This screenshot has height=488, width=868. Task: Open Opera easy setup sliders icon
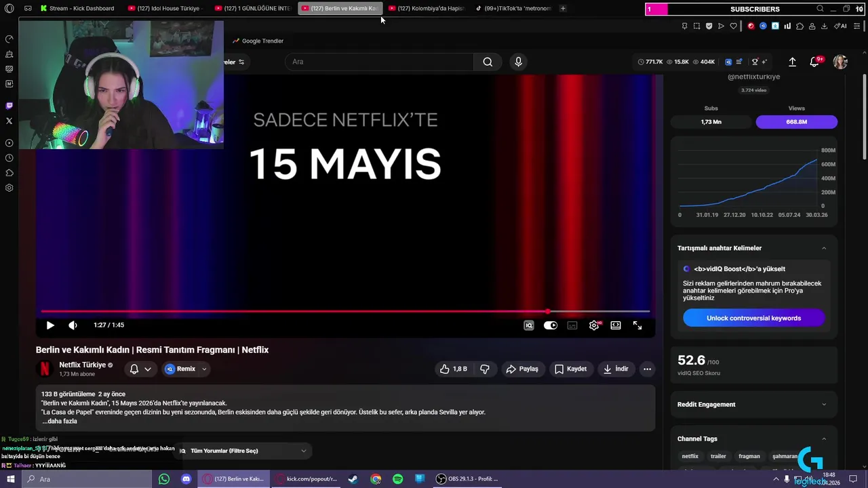click(857, 26)
